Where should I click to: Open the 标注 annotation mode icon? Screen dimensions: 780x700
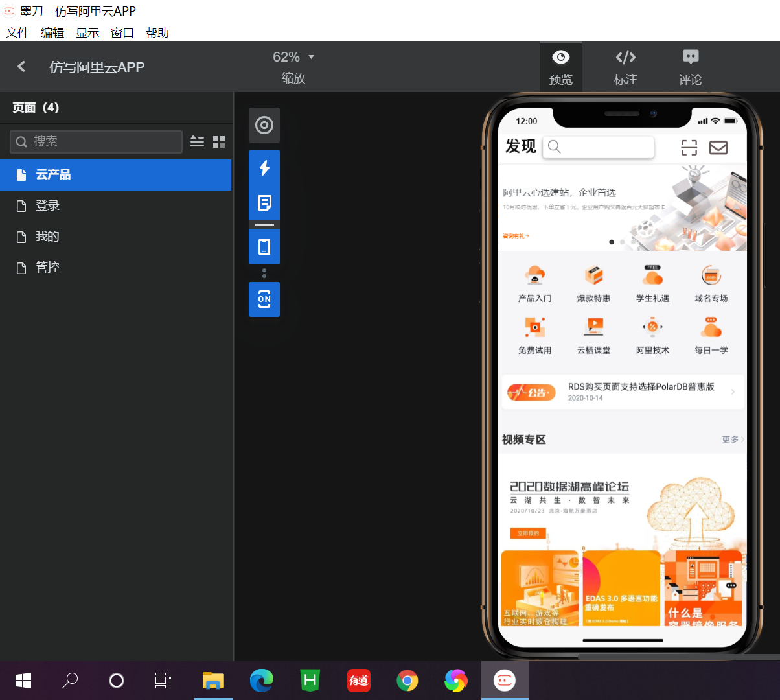(625, 67)
